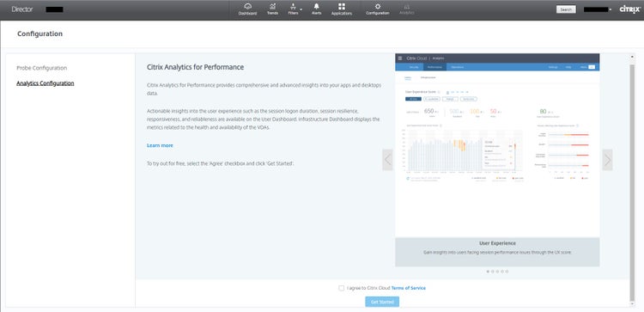Click the User Experience preview image
The height and width of the screenshot is (312, 644).
tap(497, 145)
